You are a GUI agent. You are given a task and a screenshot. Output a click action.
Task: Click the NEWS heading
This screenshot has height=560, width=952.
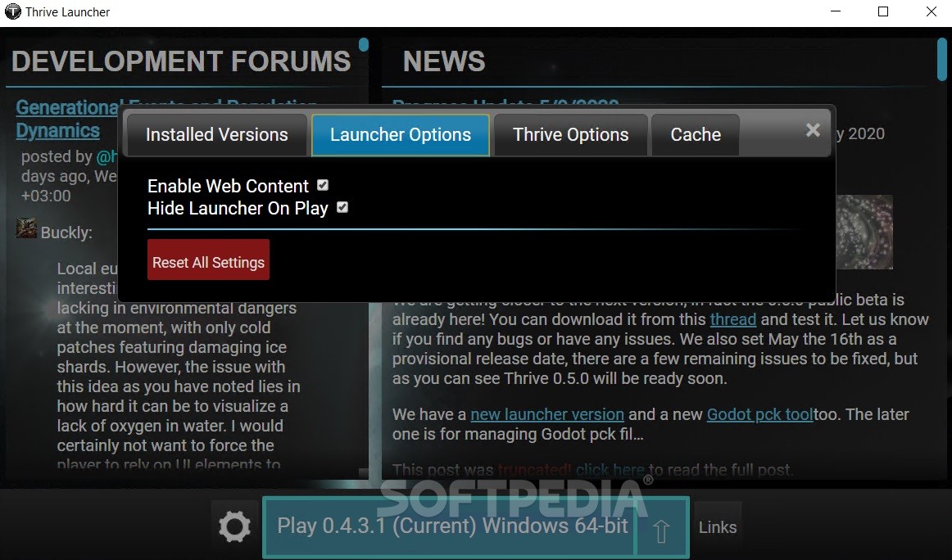(444, 61)
